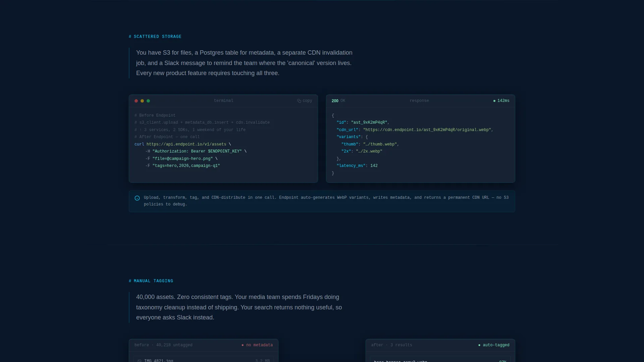Click the '# Before Endpoint' comment line
The width and height of the screenshot is (644, 362).
pos(155,116)
